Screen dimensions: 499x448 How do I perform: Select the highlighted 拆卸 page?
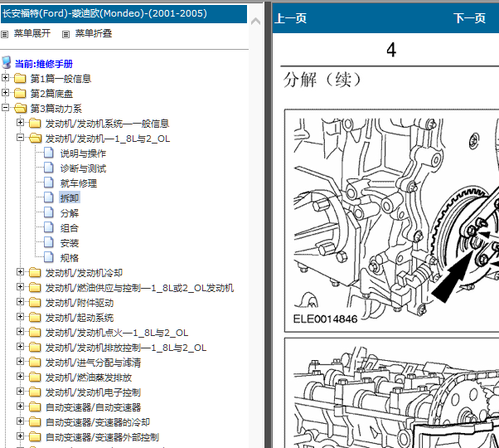(70, 198)
